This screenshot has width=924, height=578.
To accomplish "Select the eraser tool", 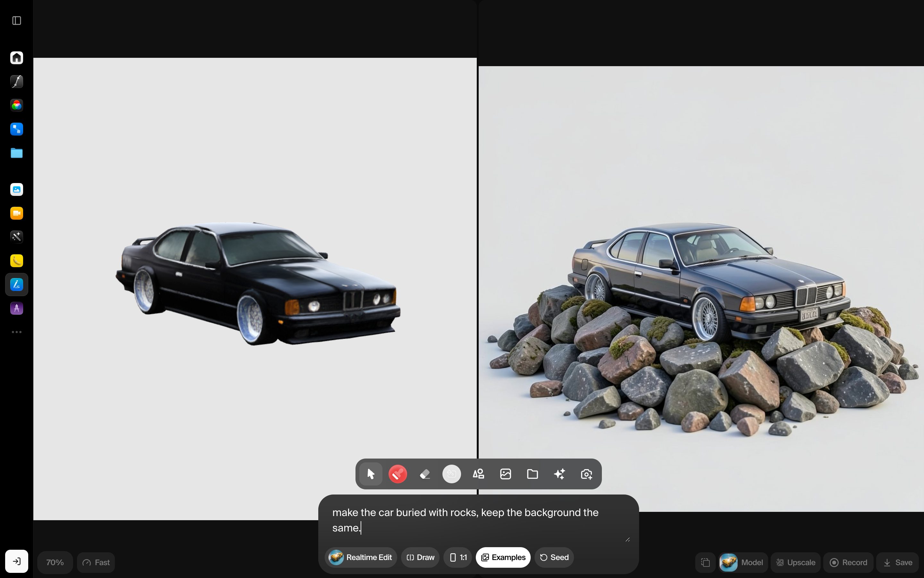I will pyautogui.click(x=424, y=474).
